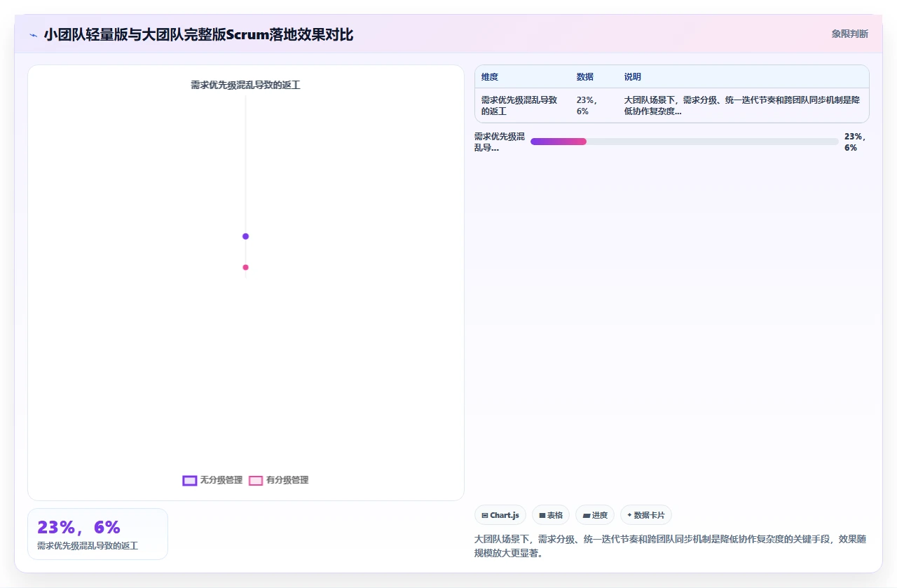
Task: Click the 维度 column header
Action: (x=490, y=77)
